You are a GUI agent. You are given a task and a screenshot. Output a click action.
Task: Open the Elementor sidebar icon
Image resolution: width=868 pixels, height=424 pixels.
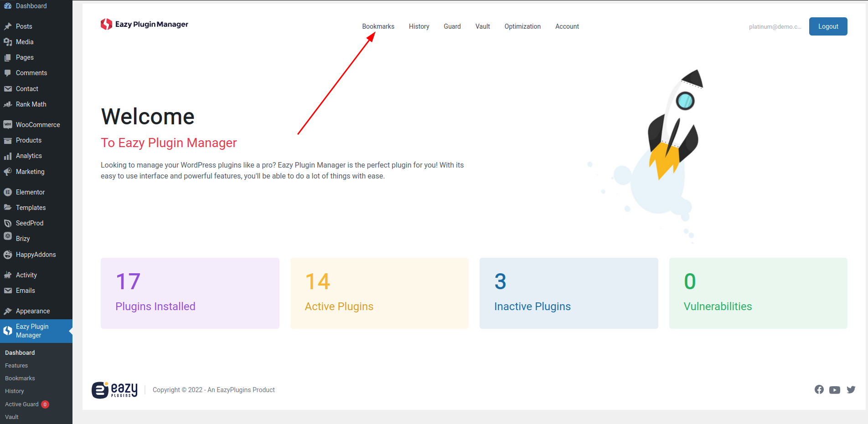pos(8,192)
